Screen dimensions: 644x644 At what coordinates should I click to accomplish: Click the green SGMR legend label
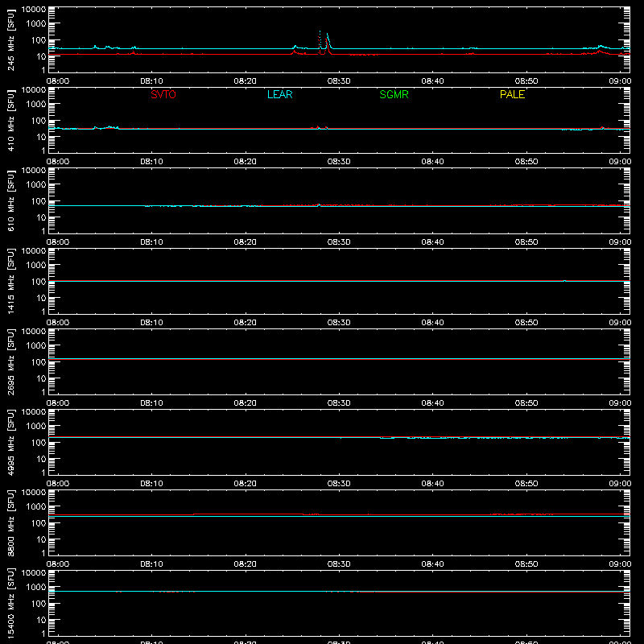click(x=394, y=94)
